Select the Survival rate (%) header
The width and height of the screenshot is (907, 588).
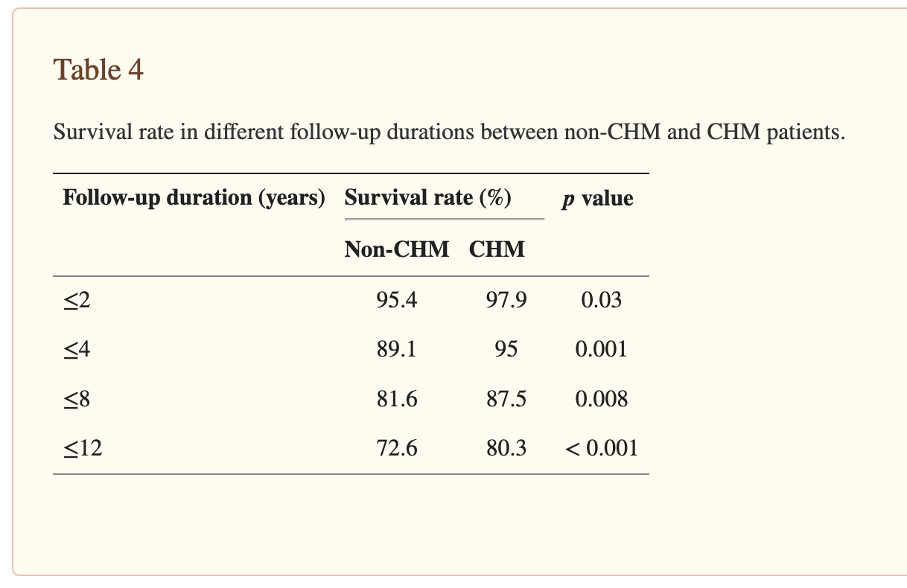[427, 198]
